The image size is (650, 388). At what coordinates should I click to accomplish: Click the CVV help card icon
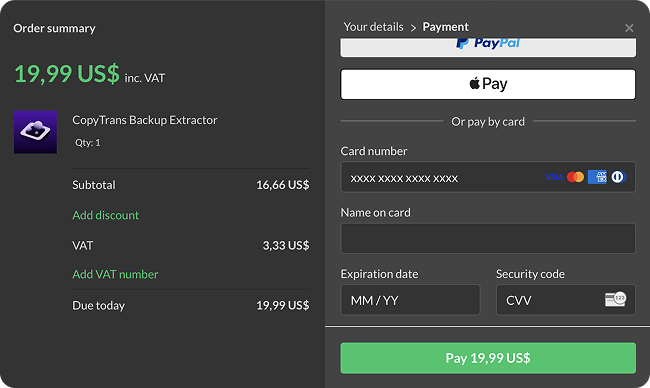615,299
